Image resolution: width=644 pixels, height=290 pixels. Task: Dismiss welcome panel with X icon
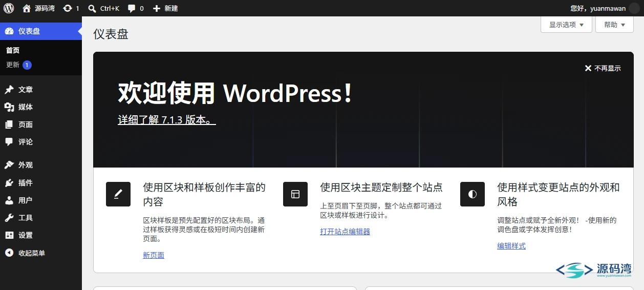[x=588, y=68]
